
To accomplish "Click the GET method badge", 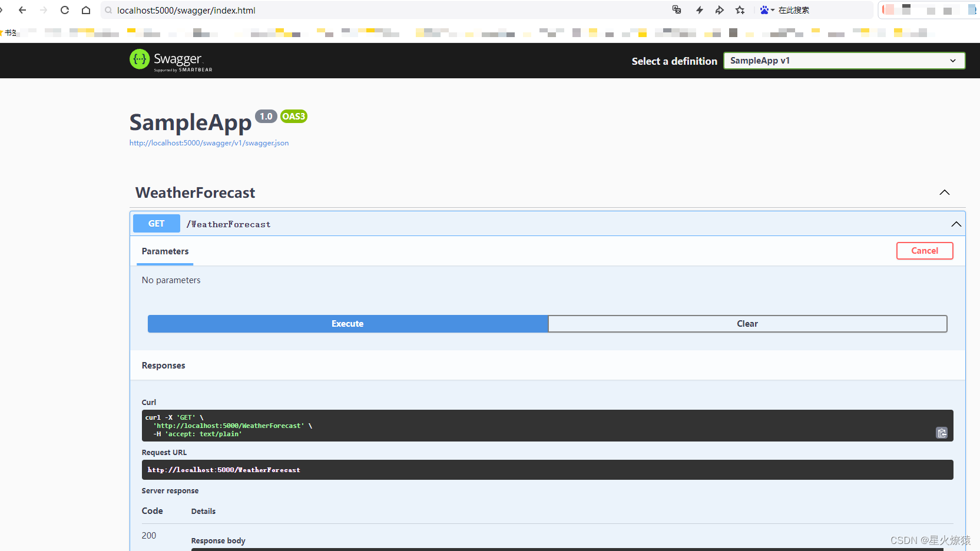I will point(157,224).
